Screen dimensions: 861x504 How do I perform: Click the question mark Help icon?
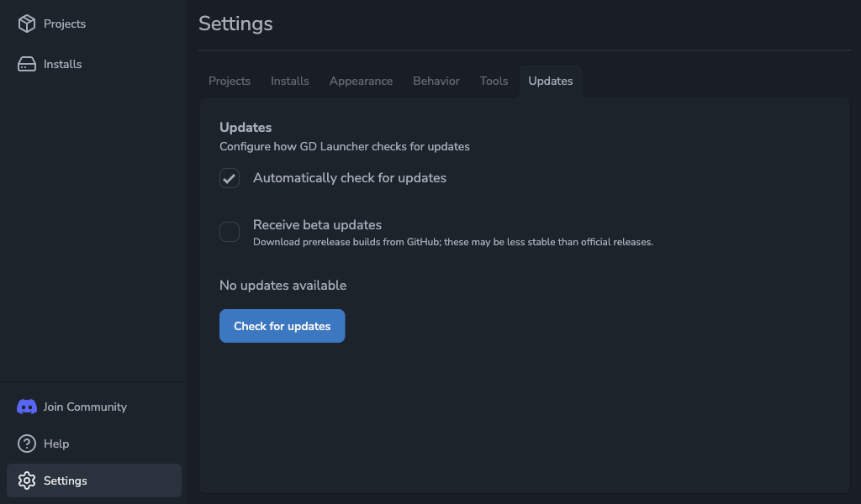25,444
